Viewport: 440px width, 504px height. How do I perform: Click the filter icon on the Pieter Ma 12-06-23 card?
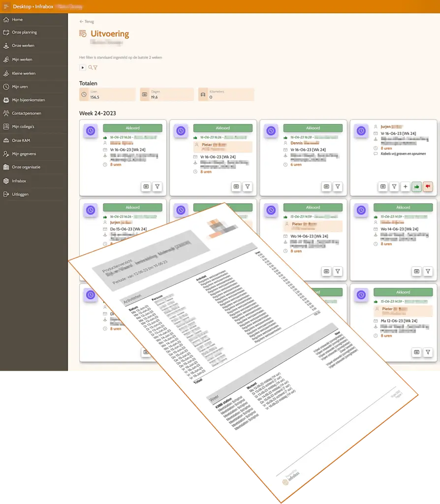(428, 352)
